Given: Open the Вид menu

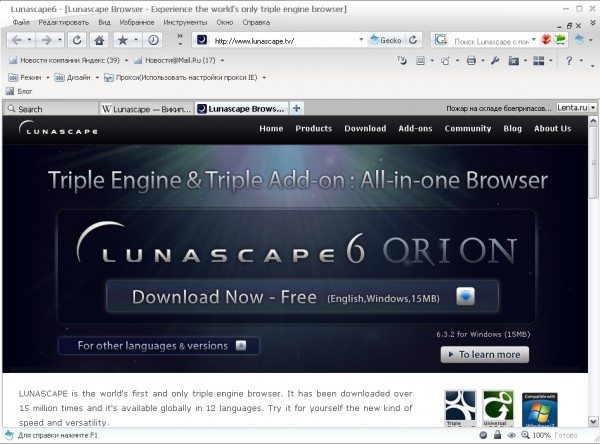Looking at the screenshot, I should (104, 23).
